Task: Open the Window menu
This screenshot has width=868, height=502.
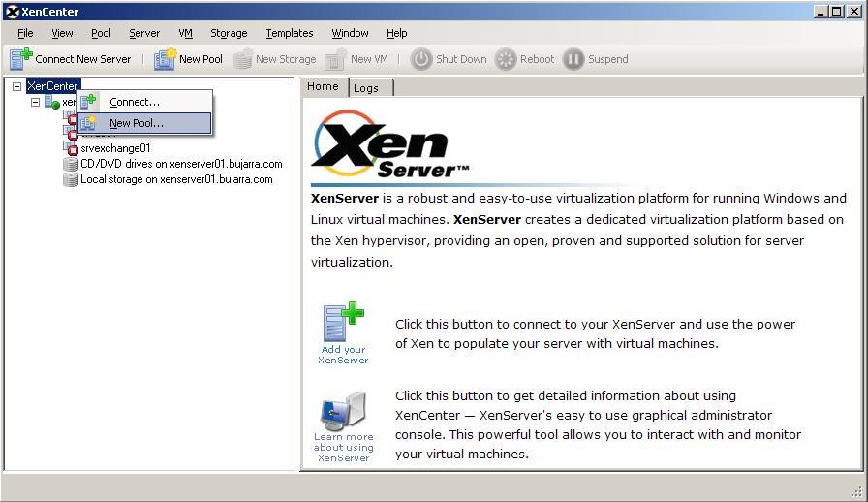Action: coord(350,33)
